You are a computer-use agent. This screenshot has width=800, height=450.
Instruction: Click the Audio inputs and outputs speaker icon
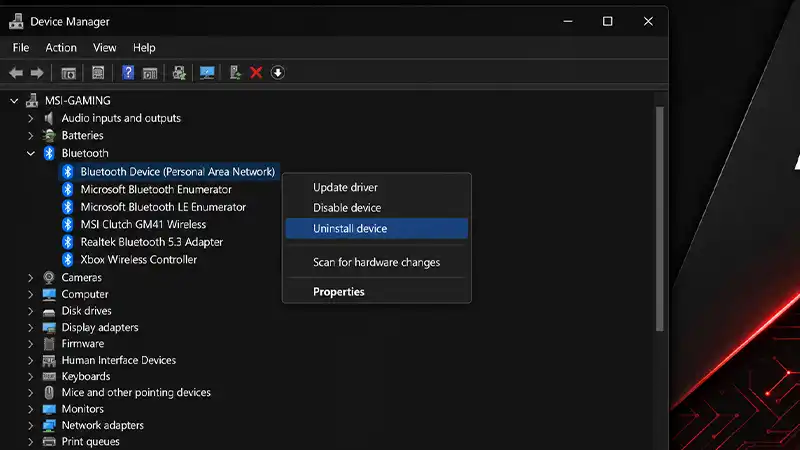click(49, 118)
